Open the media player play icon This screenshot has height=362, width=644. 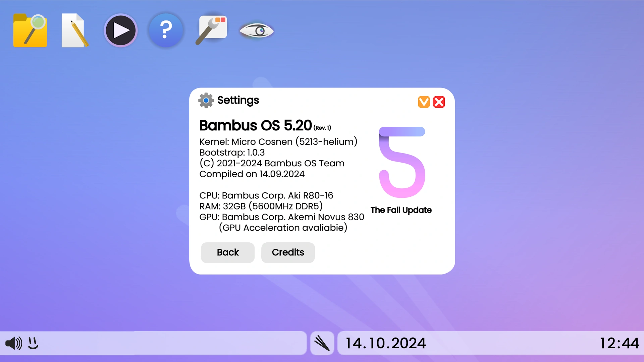point(120,31)
